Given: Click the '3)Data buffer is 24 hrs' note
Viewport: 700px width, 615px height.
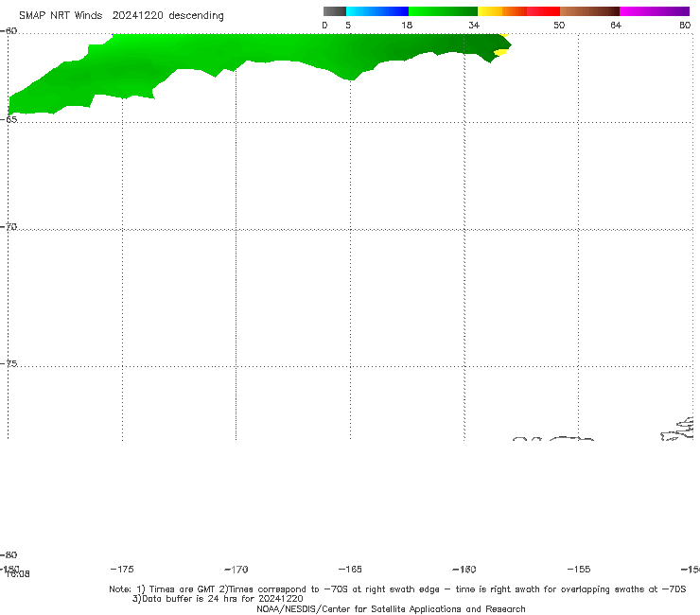Looking at the screenshot, I should (218, 599).
